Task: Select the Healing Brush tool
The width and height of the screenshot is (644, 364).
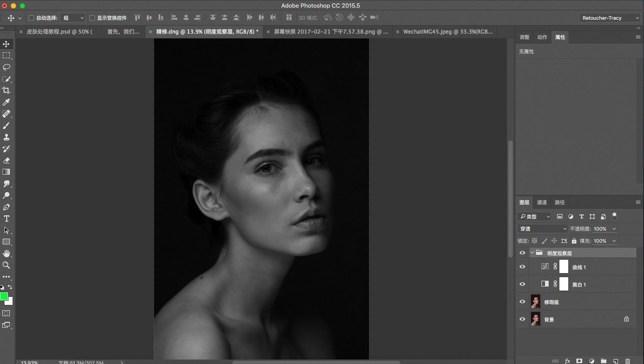Action: [x=6, y=114]
